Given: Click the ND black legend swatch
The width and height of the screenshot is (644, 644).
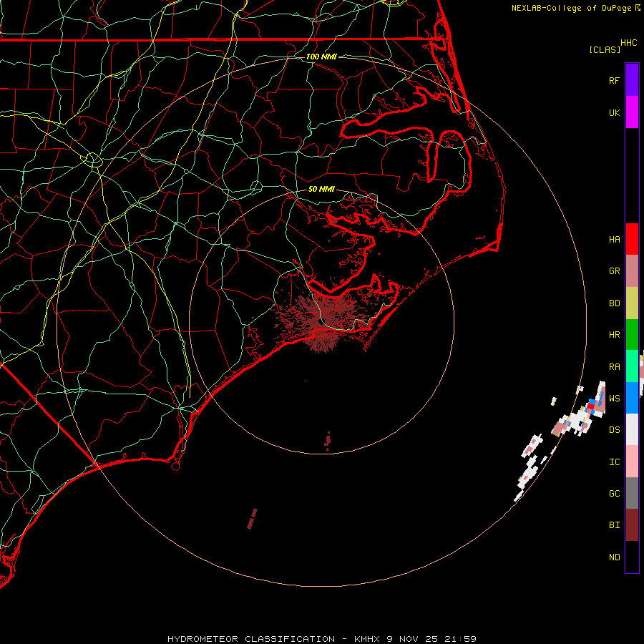Looking at the screenshot, I should click(x=632, y=557).
